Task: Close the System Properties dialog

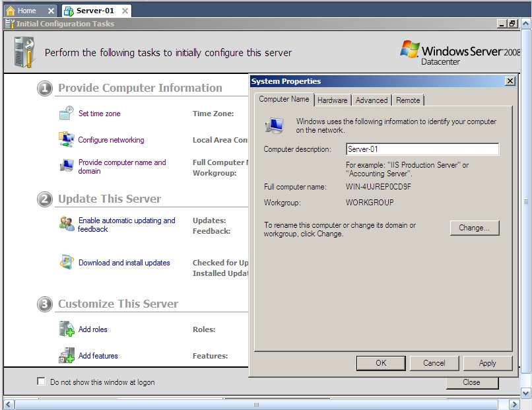Action: (x=510, y=81)
